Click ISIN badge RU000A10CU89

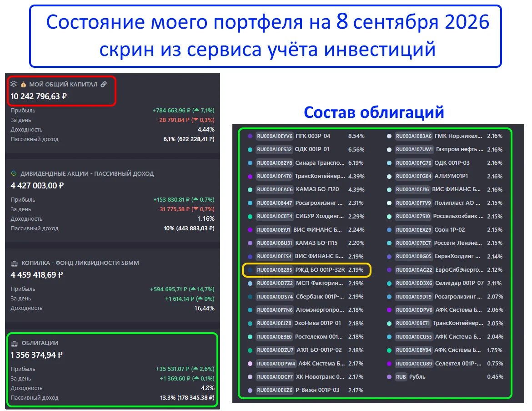(x=414, y=364)
